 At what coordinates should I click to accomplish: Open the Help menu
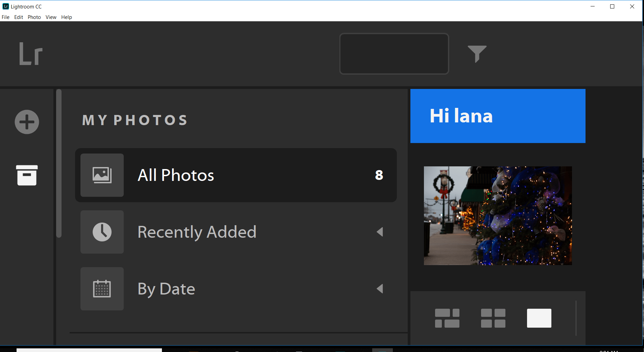(66, 17)
